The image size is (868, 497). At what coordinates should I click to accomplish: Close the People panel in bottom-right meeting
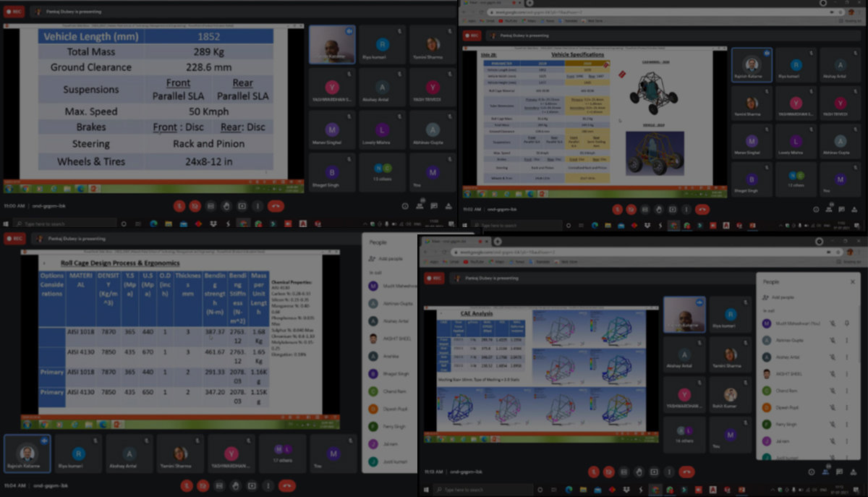tap(852, 281)
